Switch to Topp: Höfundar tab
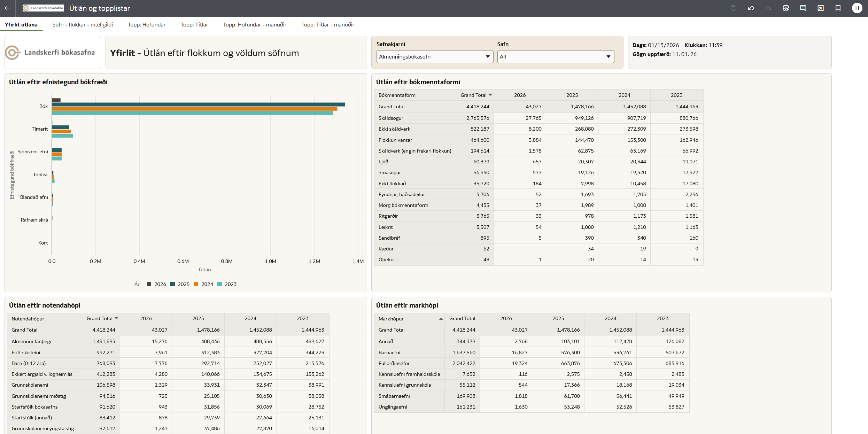Screen dimensions: 868x434 [x=146, y=24]
